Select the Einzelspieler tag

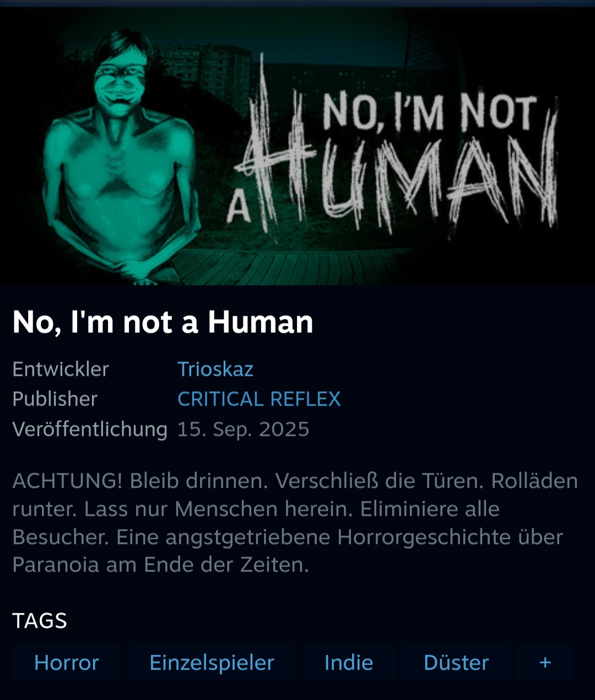click(x=212, y=663)
